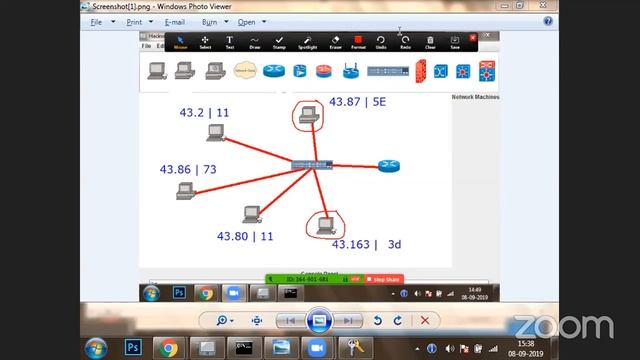Click the text 43.163 | 3d
This screenshot has height=360, width=640.
(367, 244)
